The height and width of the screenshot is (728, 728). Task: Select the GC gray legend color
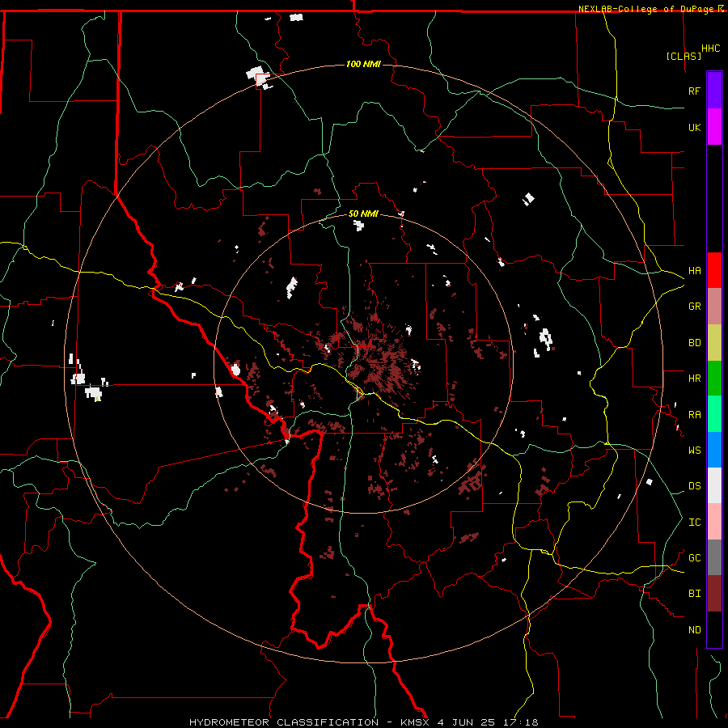coord(714,557)
